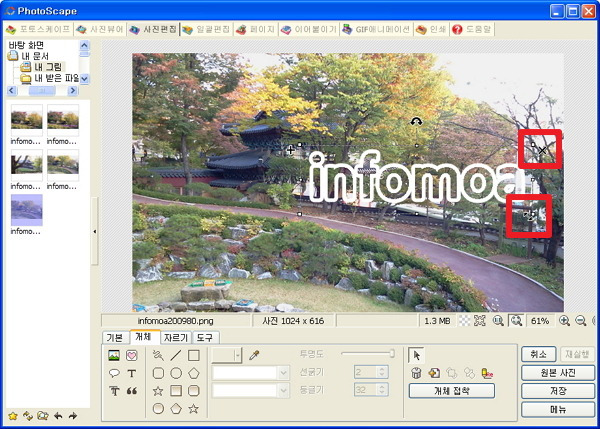This screenshot has width=600, height=429.
Task: Select the quotation marks symbol tool
Action: [132, 391]
